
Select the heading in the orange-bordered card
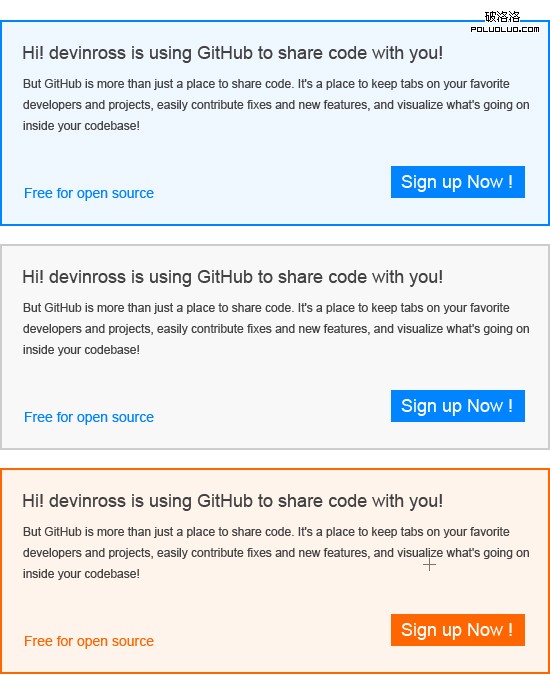(x=233, y=501)
